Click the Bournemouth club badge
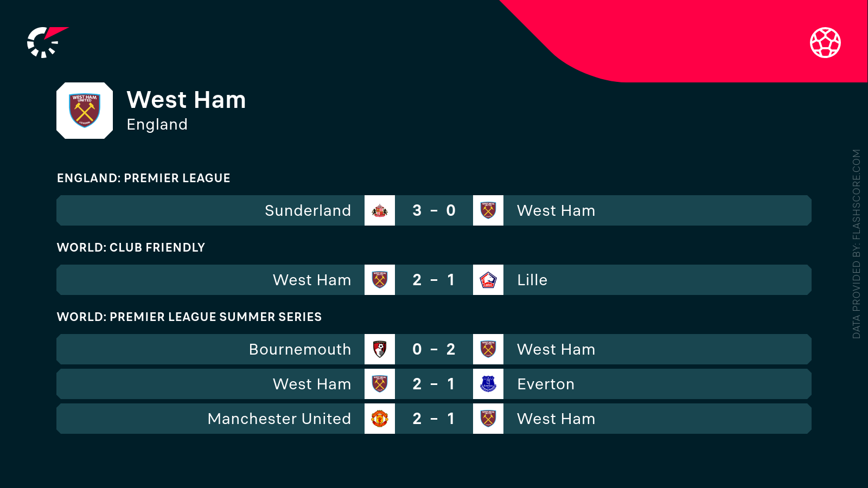 (380, 349)
